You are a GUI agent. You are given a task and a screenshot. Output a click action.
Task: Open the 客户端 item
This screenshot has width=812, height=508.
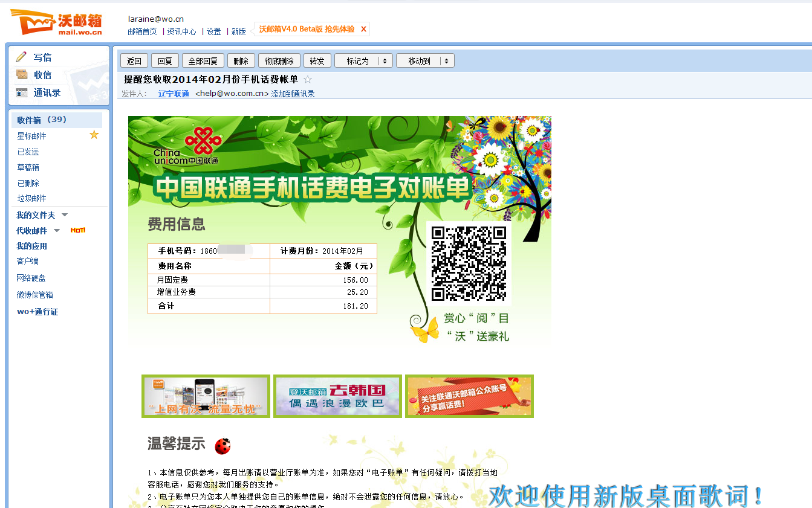coord(27,261)
